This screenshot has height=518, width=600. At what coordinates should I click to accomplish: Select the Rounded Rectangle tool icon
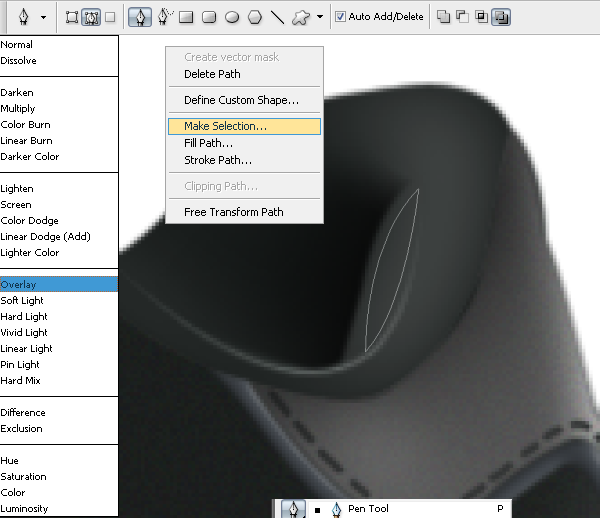tap(209, 17)
